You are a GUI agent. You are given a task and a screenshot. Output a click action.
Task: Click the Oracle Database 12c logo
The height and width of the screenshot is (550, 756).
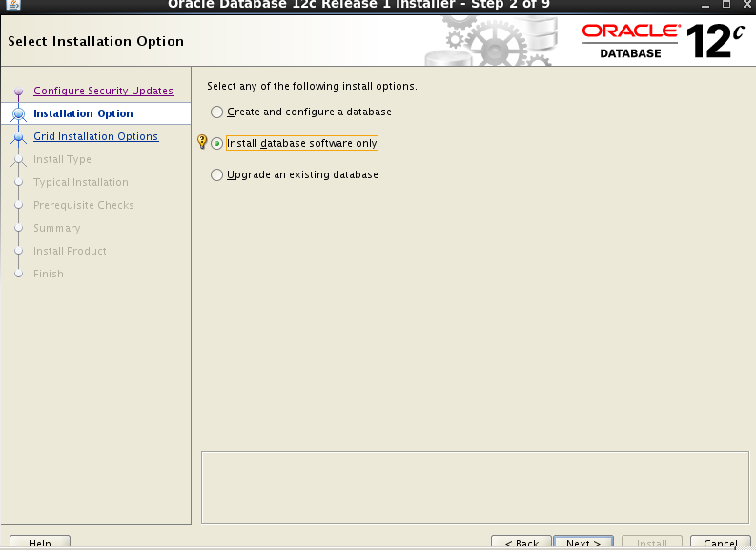(663, 41)
